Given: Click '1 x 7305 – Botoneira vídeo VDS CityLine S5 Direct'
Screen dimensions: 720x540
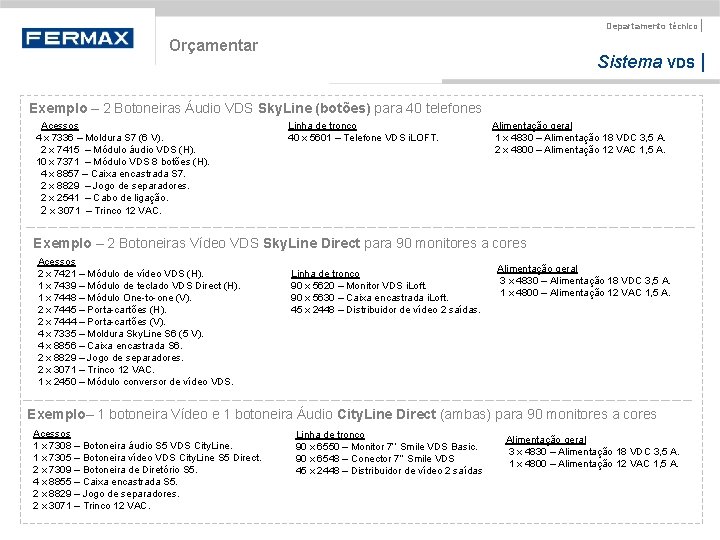Looking at the screenshot, I should (x=147, y=458).
